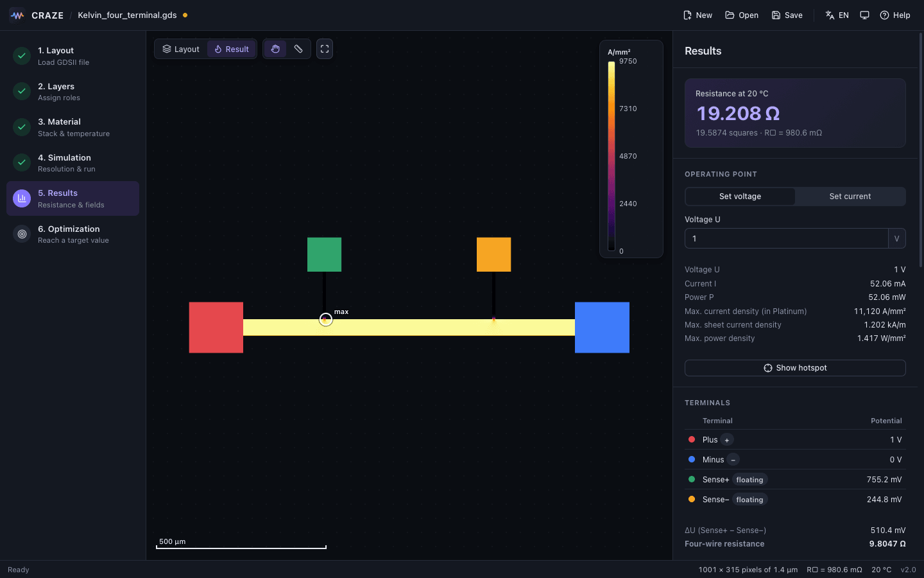Click the display monitor icon in header
The height and width of the screenshot is (578, 924).
[x=864, y=15]
